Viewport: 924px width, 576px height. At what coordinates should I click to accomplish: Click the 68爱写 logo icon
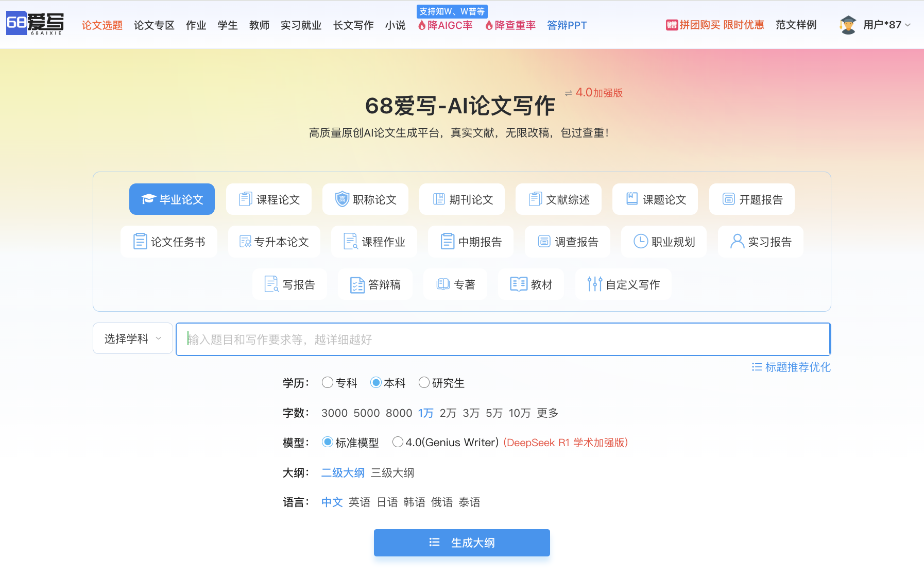coord(35,24)
